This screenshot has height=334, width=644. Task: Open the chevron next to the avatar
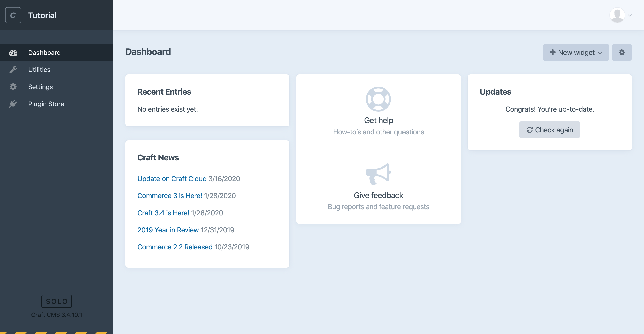pyautogui.click(x=630, y=15)
